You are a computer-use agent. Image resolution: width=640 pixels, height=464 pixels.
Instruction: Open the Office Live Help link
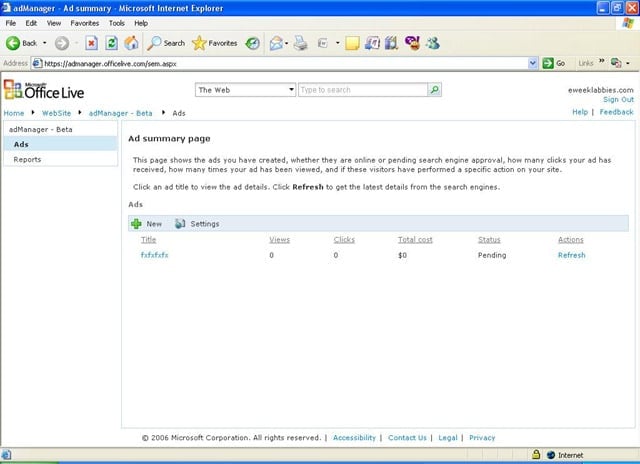pyautogui.click(x=580, y=112)
